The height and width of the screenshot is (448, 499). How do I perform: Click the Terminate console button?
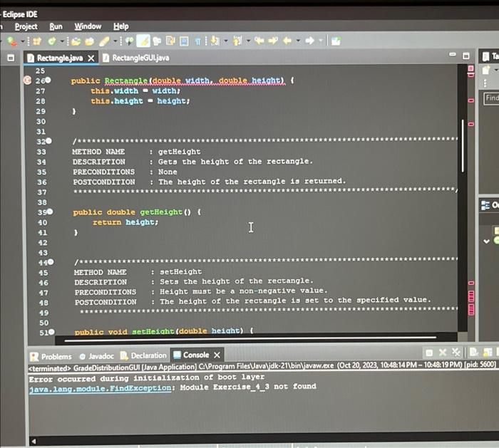[429, 353]
